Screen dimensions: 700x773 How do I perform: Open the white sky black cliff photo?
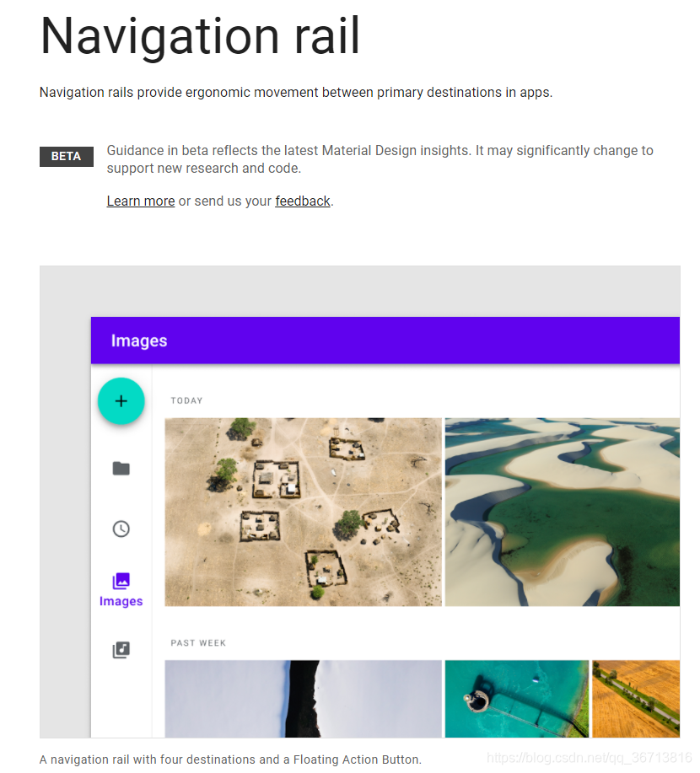pos(303,699)
